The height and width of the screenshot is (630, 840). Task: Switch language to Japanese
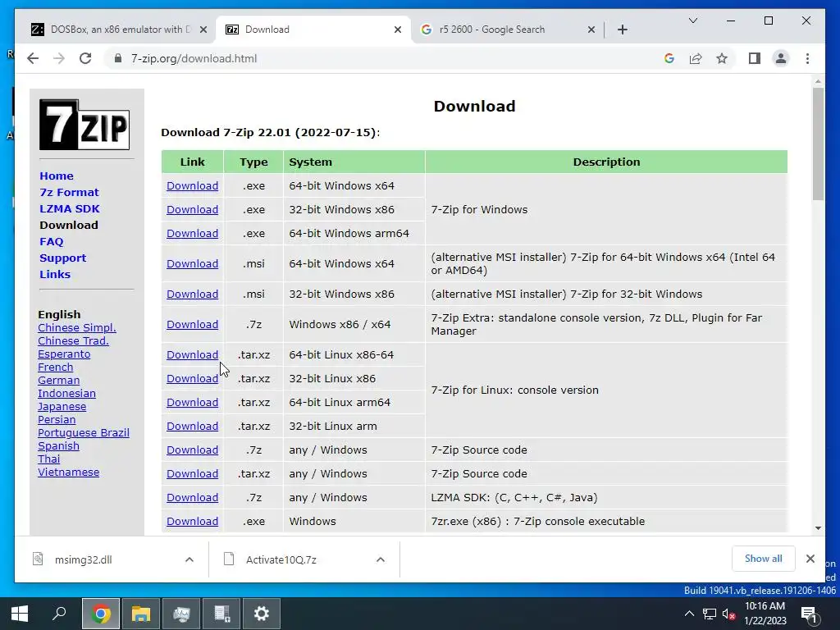(62, 407)
